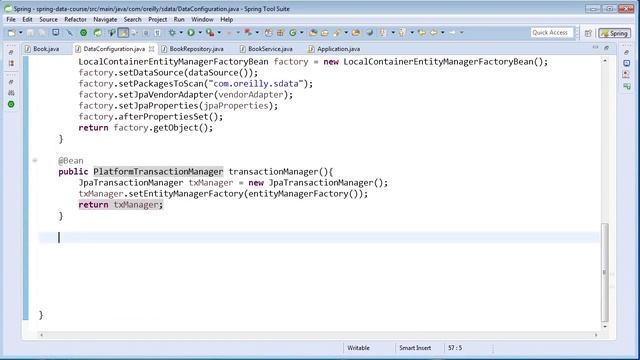The image size is (640, 360).
Task: Maximize the editor area
Action: click(x=607, y=48)
